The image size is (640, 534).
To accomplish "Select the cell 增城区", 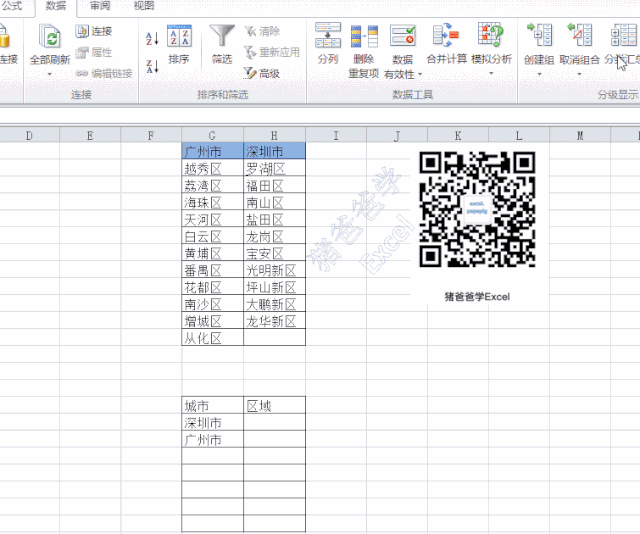I will [212, 321].
